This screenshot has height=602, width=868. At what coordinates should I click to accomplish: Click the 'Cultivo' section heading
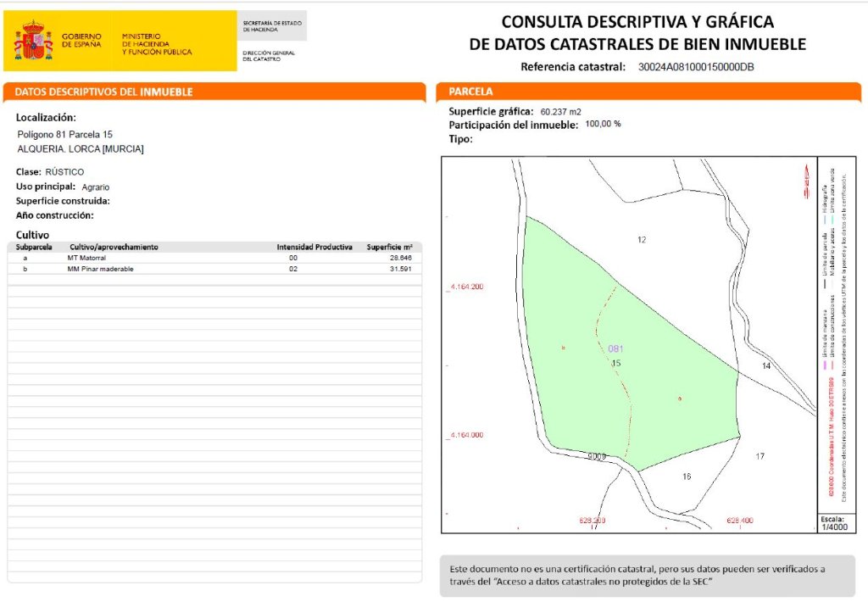click(33, 235)
